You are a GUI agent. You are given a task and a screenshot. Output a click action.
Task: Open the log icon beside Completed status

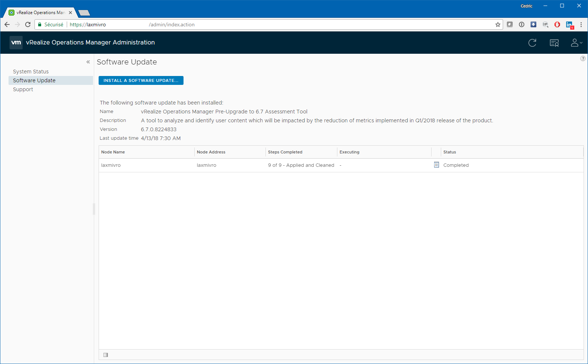(436, 165)
